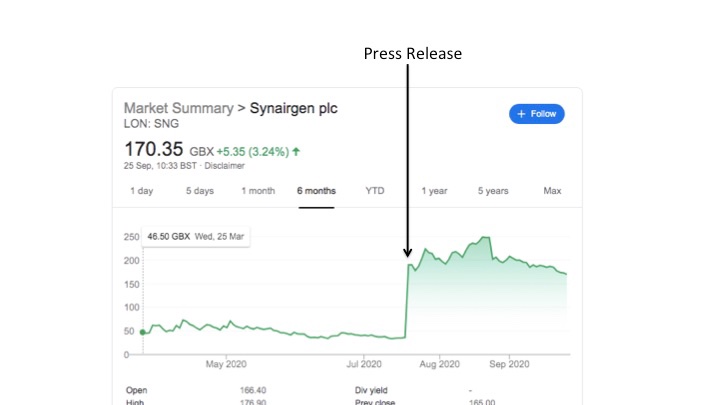Click the Sep 2020 axis label
This screenshot has height=405, width=720.
coord(509,364)
